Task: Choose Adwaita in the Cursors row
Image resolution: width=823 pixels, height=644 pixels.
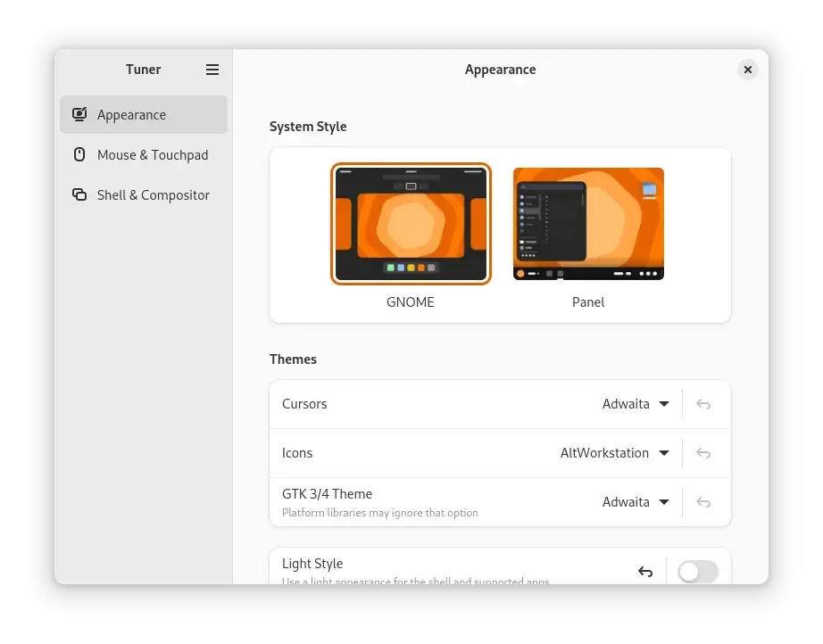Action: click(626, 403)
